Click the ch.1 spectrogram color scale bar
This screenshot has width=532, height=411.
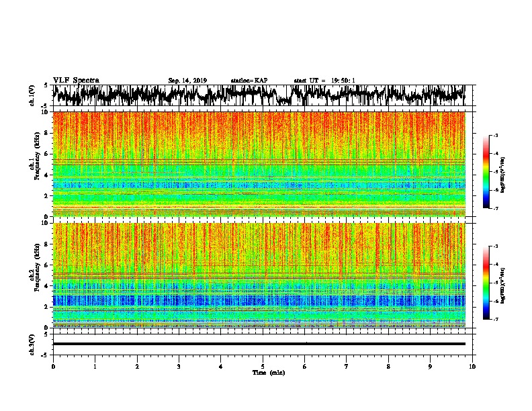tap(486, 171)
